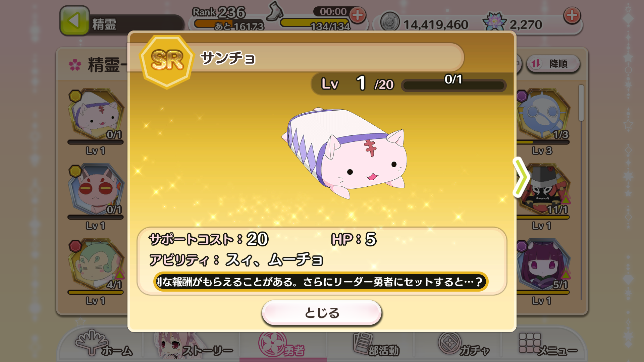Open the ガチャ tab
644x362 pixels.
click(464, 345)
